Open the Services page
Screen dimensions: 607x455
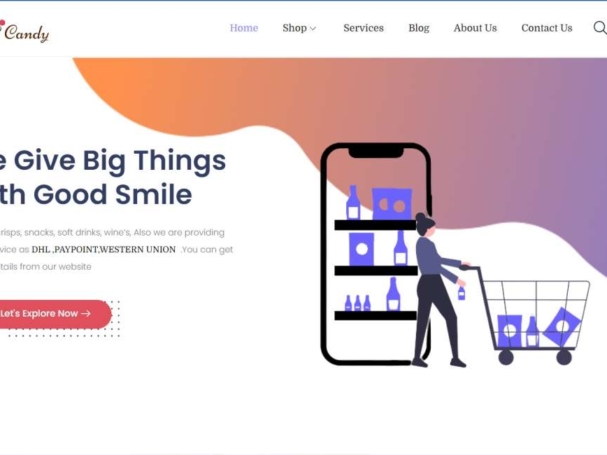[363, 28]
